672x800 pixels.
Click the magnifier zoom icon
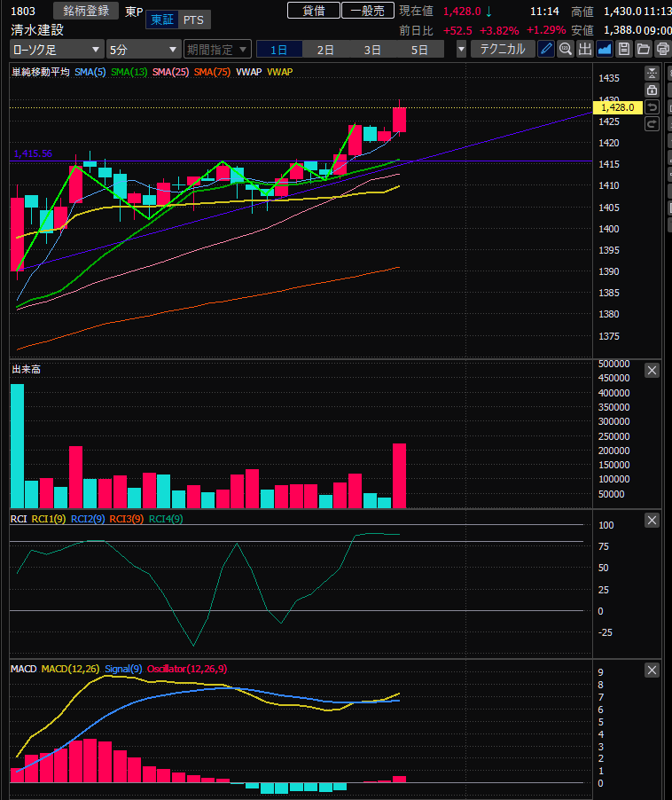click(x=566, y=49)
